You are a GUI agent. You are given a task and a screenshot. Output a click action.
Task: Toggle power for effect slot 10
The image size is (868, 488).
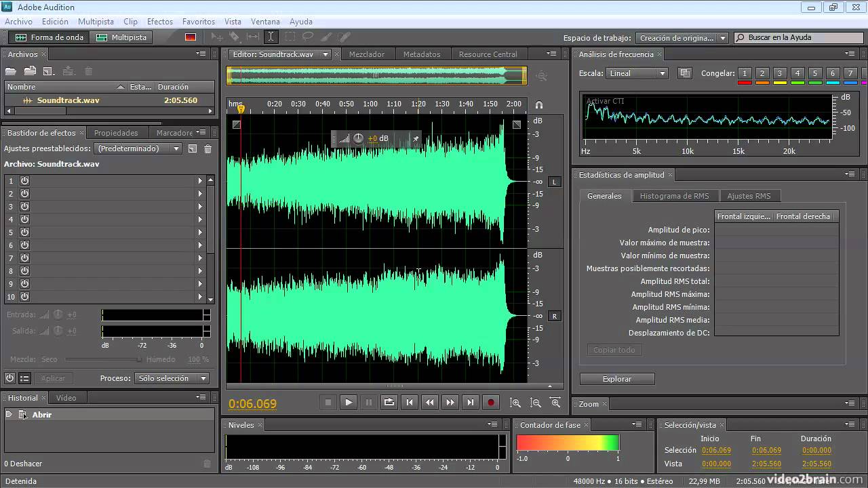point(24,297)
